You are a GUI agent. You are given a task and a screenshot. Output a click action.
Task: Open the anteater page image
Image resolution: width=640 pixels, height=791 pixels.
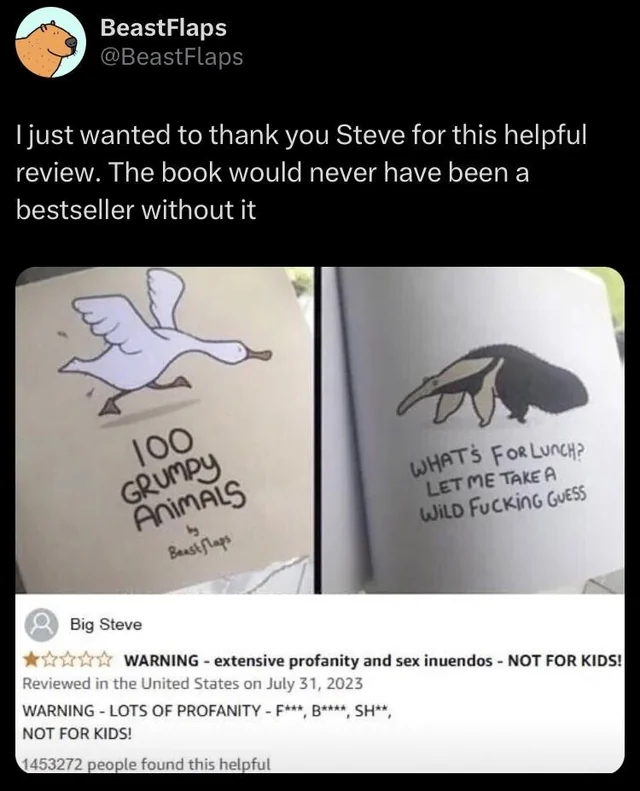click(x=473, y=430)
